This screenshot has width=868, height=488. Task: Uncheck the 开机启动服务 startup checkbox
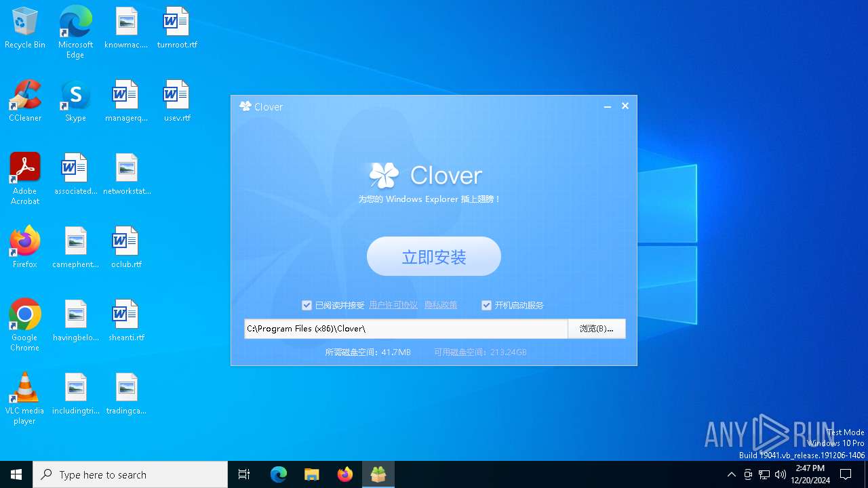point(486,306)
